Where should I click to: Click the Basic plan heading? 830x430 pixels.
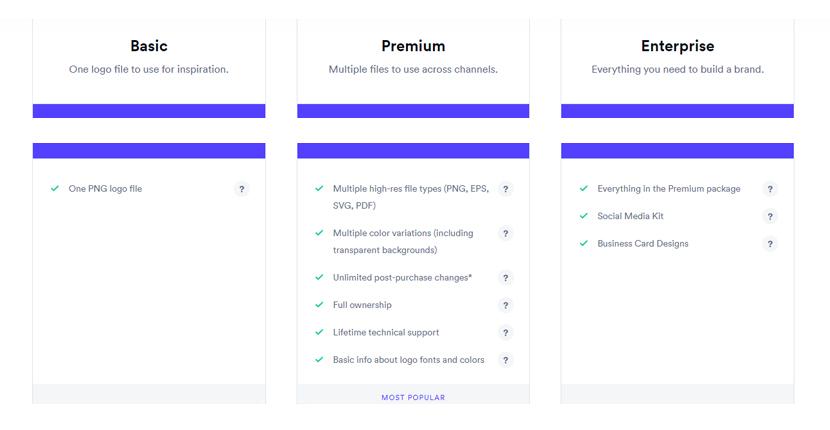(149, 46)
